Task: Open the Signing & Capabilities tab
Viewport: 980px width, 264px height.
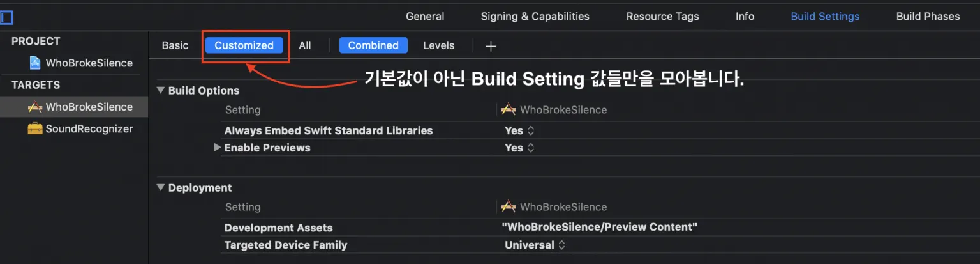Action: click(x=535, y=17)
